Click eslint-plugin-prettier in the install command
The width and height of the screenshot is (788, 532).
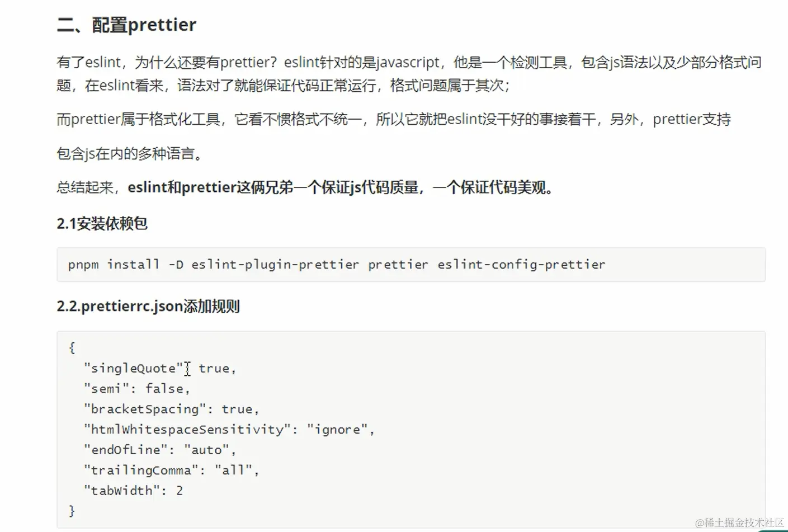pos(275,265)
